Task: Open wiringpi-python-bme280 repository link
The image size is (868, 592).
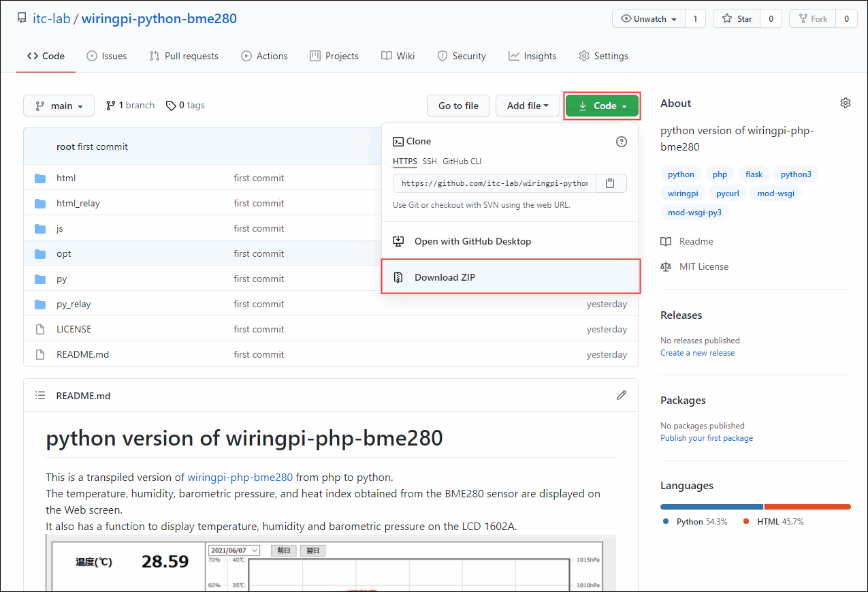Action: tap(159, 18)
